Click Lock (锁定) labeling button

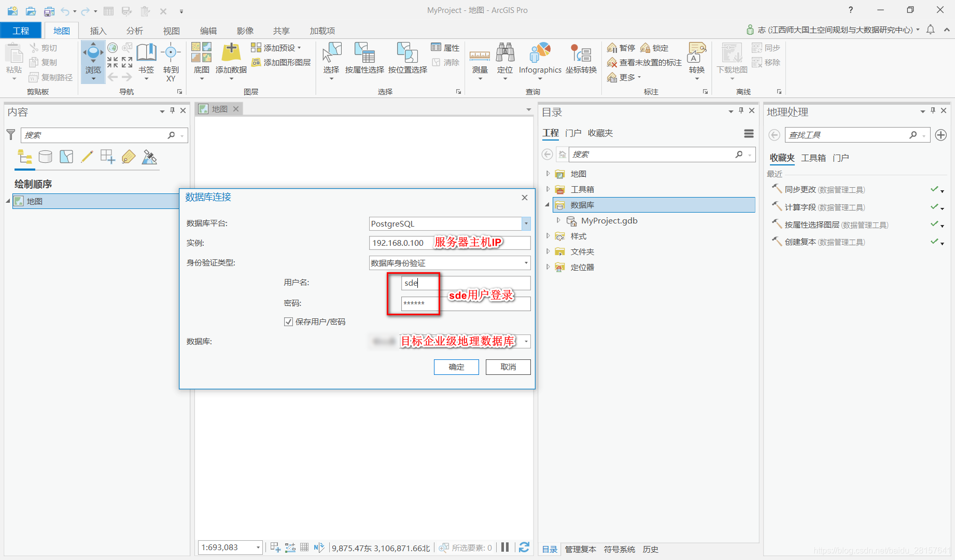[654, 48]
